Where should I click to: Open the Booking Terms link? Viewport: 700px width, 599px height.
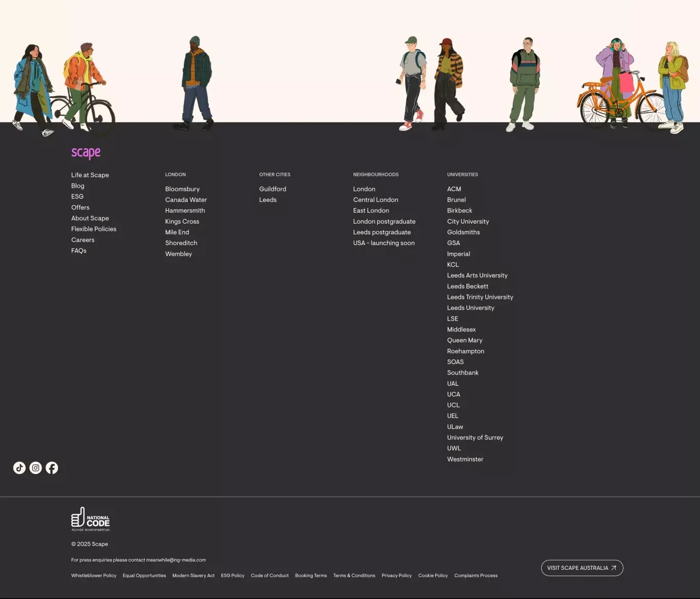click(311, 575)
